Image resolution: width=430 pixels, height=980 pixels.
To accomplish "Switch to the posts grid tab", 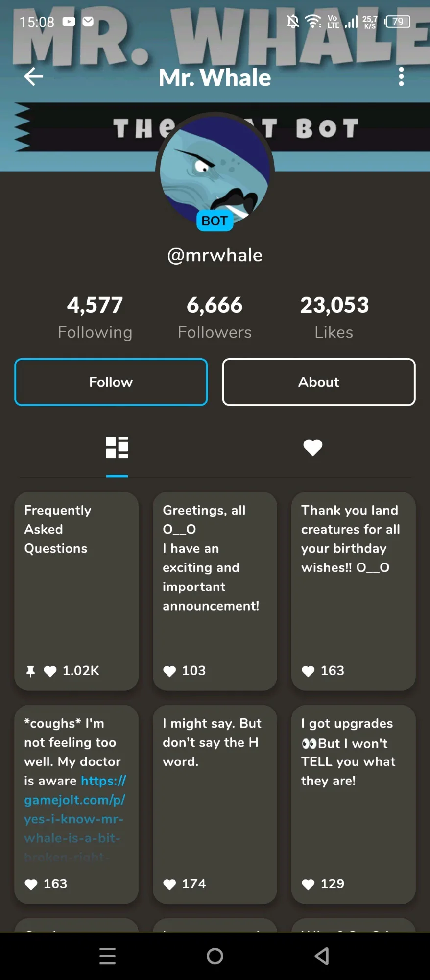I will 117,447.
